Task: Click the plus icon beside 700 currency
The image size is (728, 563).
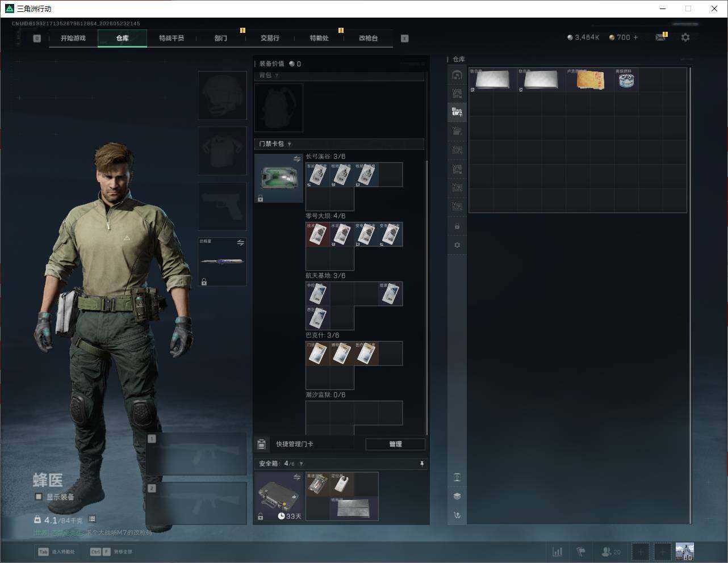Action: (635, 37)
